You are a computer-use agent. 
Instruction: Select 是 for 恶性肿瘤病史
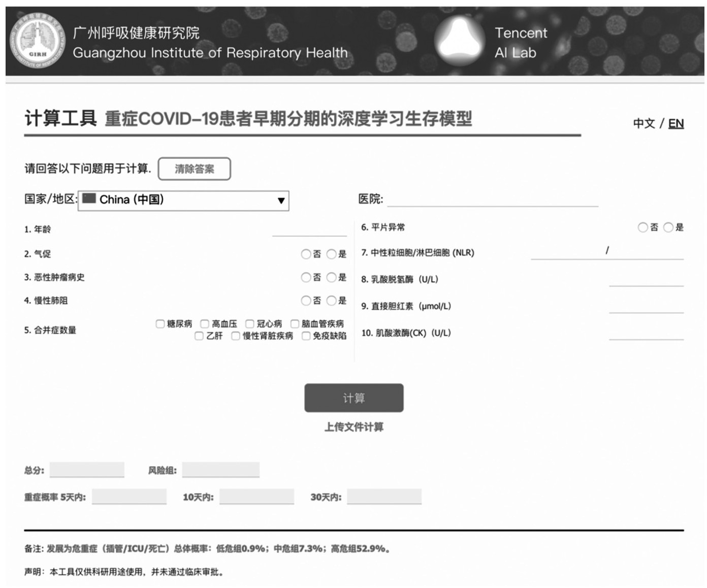[x=332, y=277]
